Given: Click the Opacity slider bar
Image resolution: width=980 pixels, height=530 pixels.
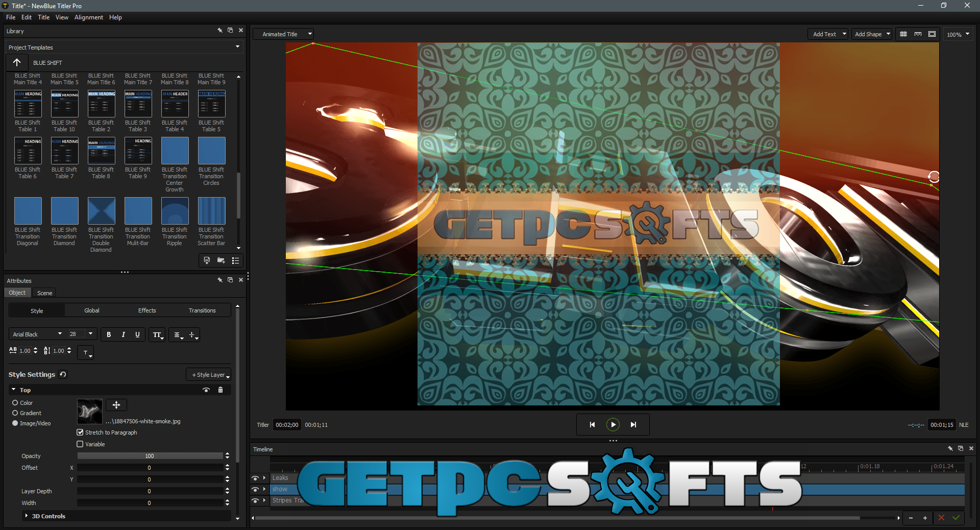Looking at the screenshot, I should point(150,456).
